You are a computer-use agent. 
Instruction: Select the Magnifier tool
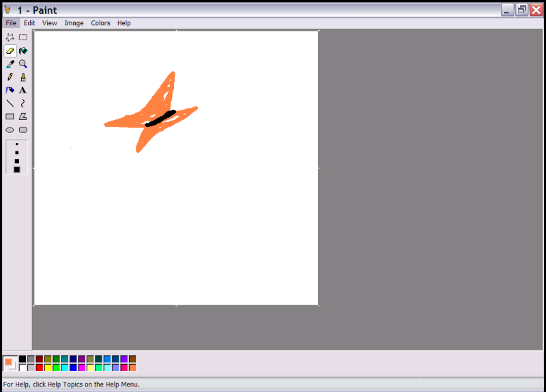coord(23,64)
